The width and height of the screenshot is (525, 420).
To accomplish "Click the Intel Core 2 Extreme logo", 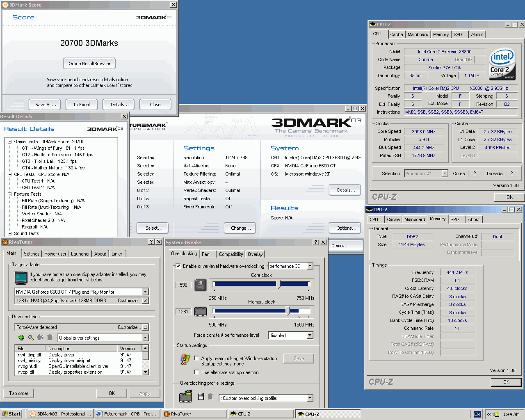I will [502, 64].
